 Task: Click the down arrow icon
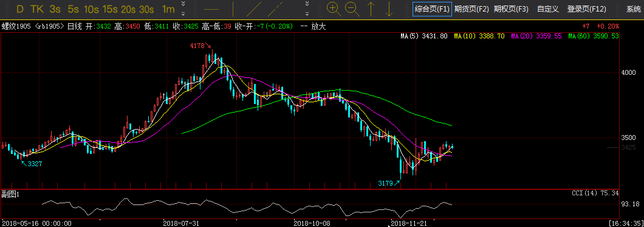pyautogui.click(x=389, y=9)
